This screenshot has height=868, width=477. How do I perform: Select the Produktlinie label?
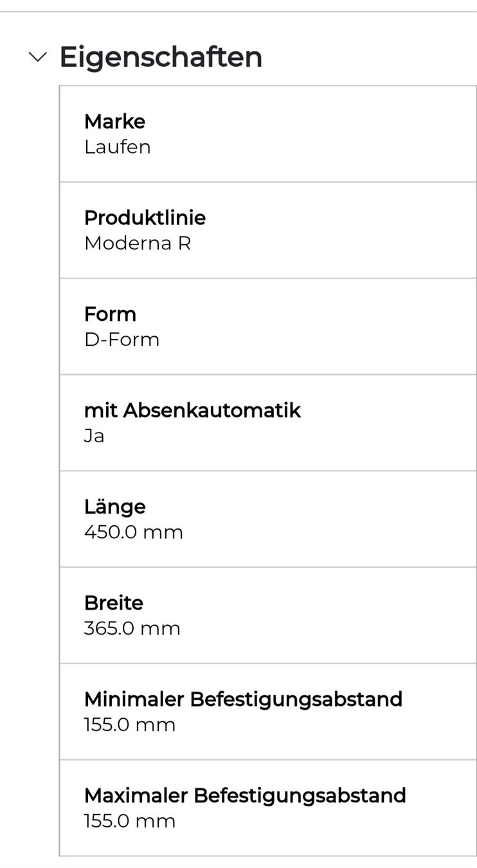coord(145,217)
